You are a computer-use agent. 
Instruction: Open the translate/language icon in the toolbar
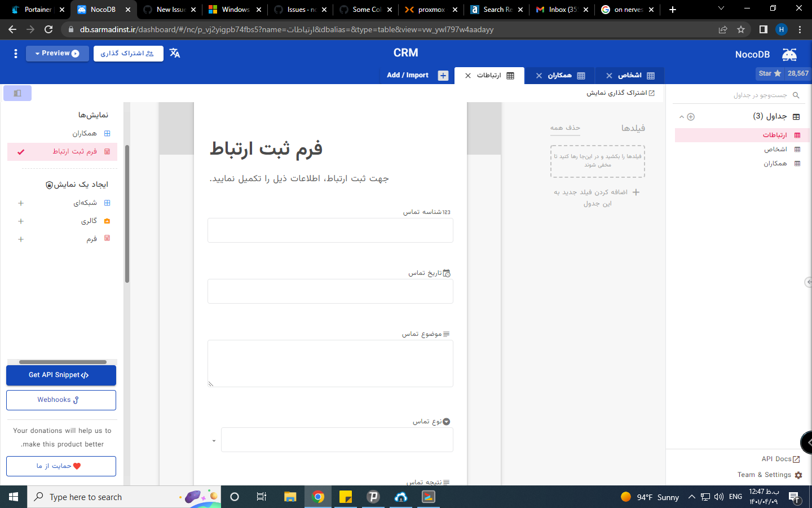coord(175,53)
